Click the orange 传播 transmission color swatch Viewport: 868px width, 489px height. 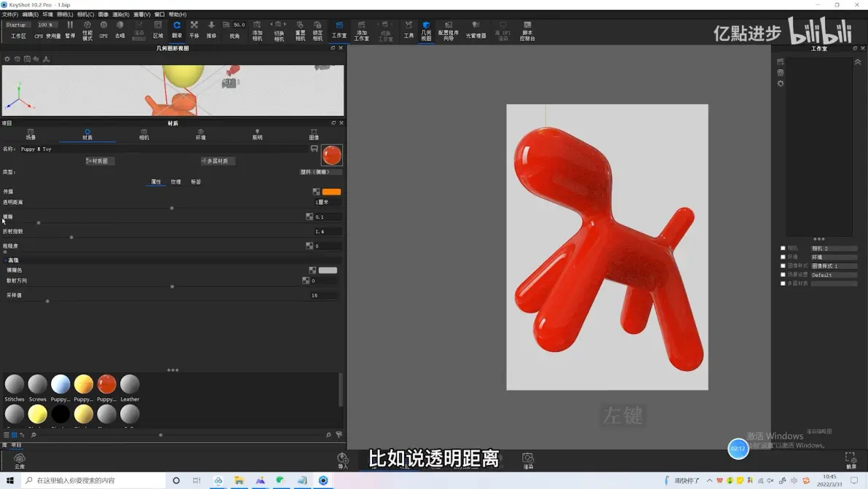click(331, 192)
